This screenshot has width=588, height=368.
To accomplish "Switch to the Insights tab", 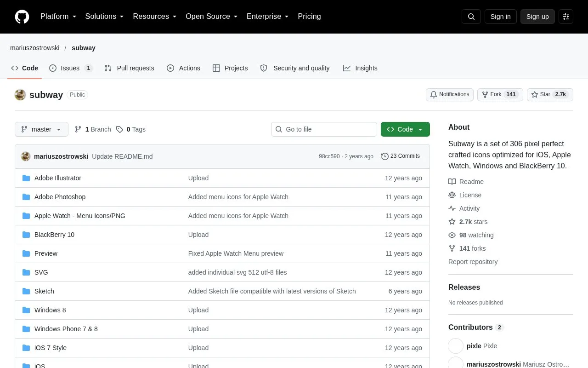I will (x=360, y=68).
